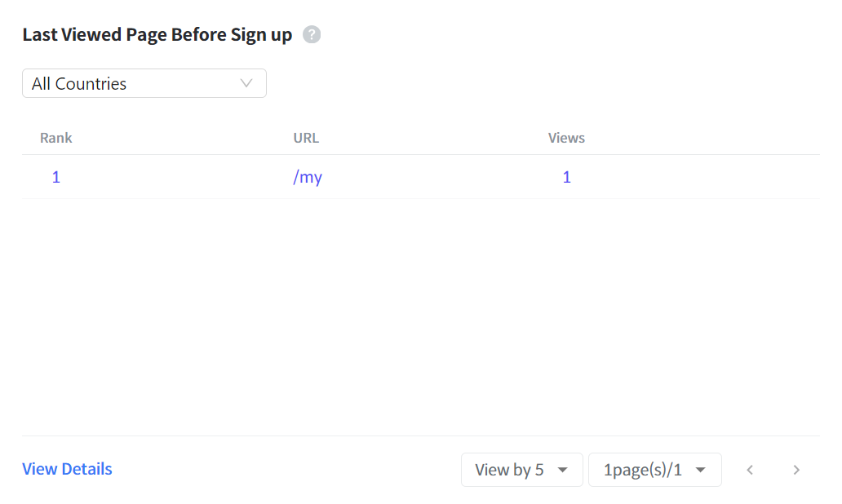The image size is (842, 504).
Task: Click the All Countries label text
Action: tap(79, 84)
